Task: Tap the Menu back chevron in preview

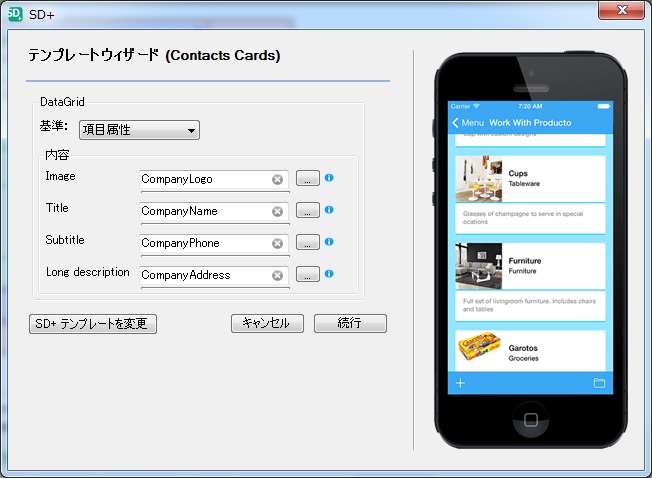Action: [455, 123]
